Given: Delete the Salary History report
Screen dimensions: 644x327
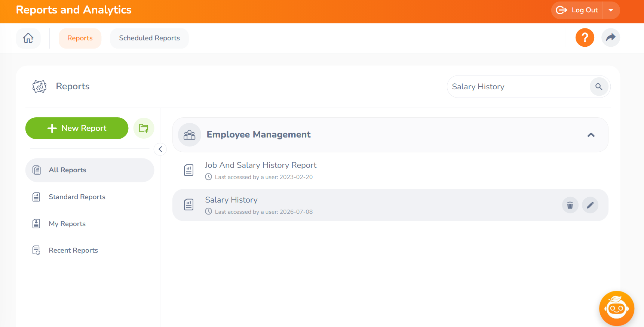Looking at the screenshot, I should click(570, 205).
